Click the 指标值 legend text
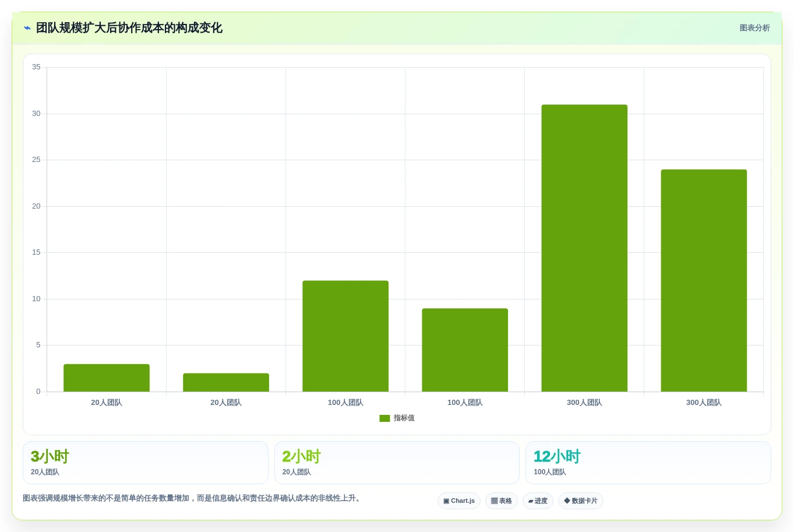Screen dimensions: 794x532 tap(404, 418)
